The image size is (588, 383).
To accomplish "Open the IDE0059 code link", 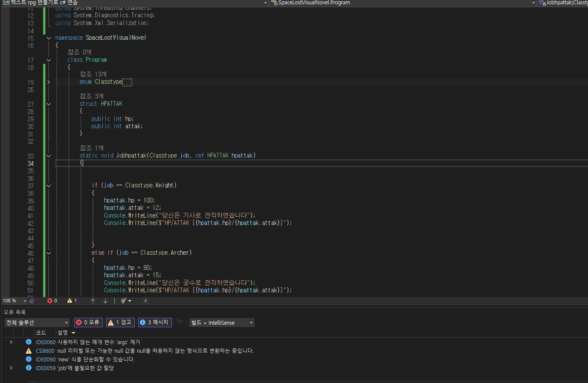I will tap(46, 368).
